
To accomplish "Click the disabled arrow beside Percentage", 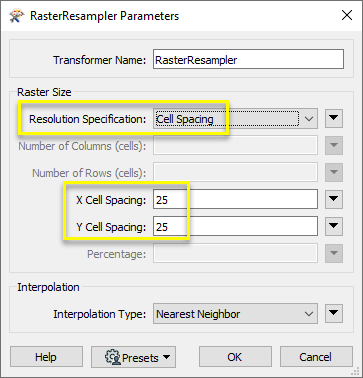I will pos(334,253).
